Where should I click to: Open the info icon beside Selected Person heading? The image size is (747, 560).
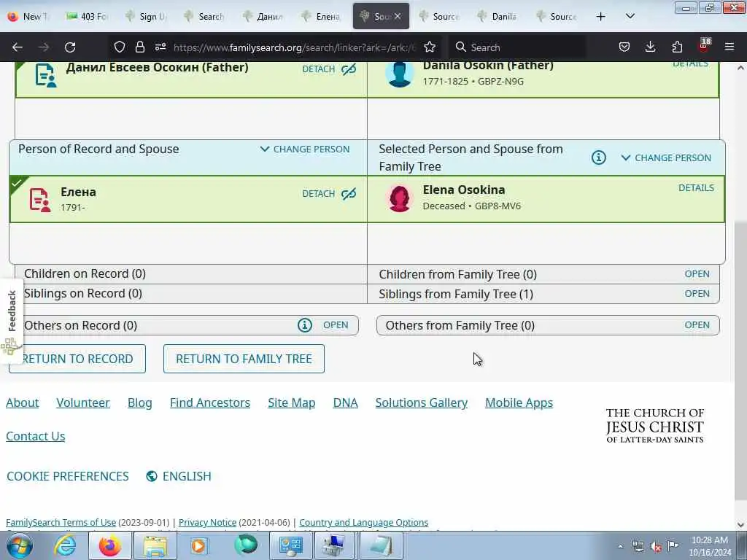point(598,157)
